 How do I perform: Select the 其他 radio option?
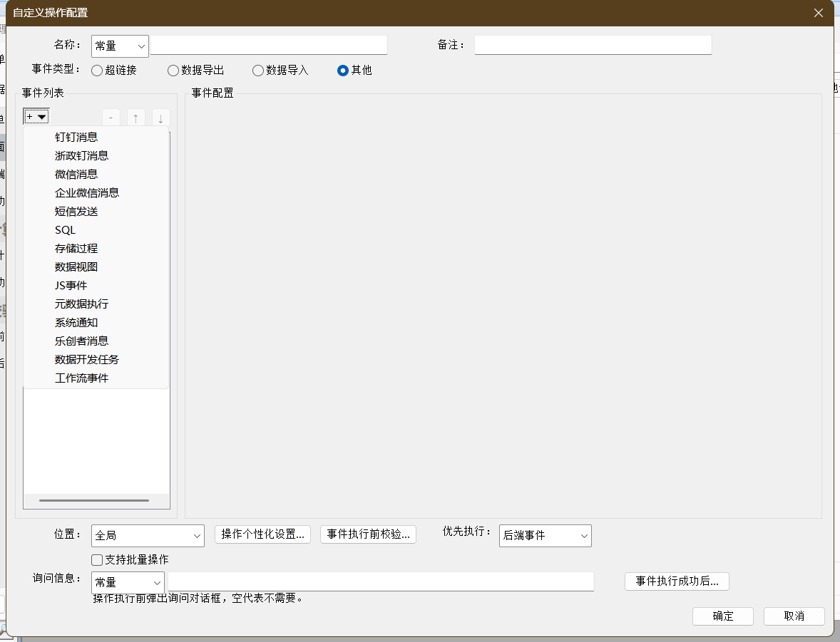point(343,71)
